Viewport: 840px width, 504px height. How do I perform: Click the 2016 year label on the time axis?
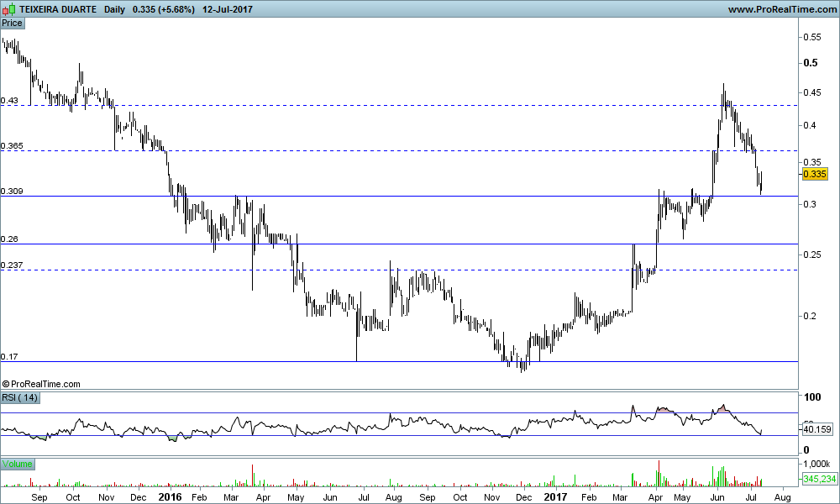click(x=170, y=497)
